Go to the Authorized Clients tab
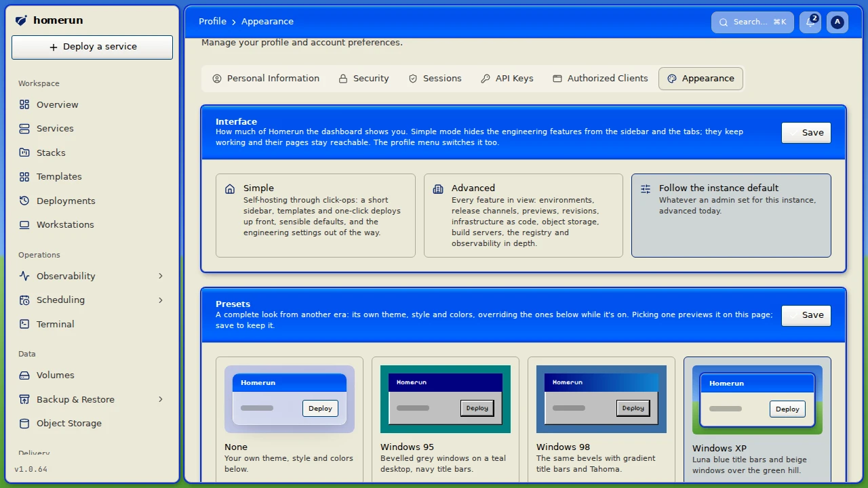Viewport: 868px width, 488px height. [600, 79]
